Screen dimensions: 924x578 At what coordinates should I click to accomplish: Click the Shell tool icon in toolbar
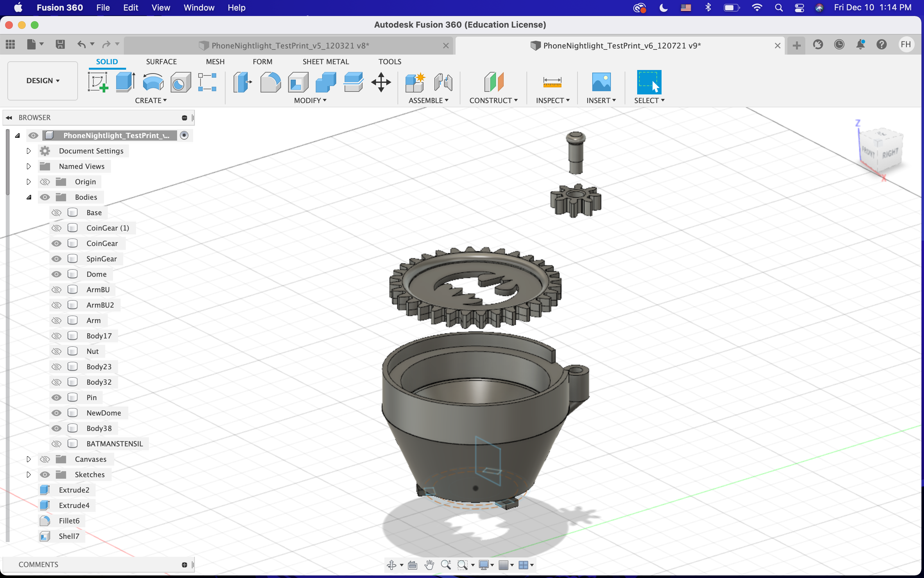coord(298,82)
